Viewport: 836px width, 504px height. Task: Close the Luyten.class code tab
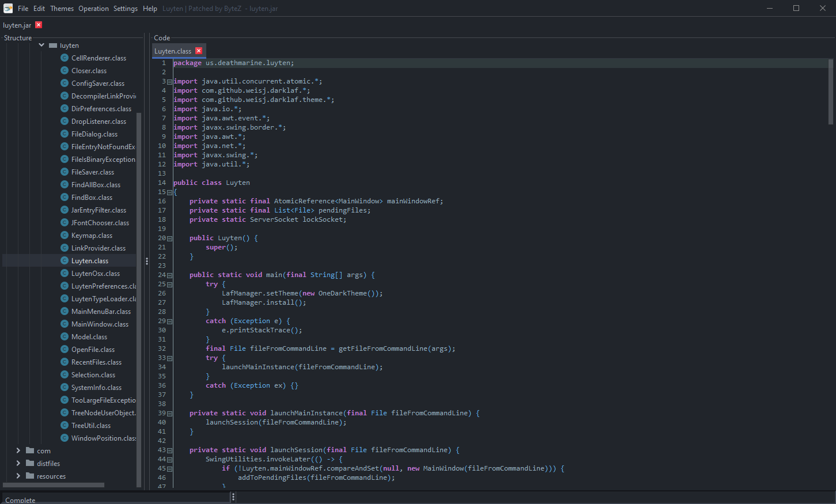click(199, 51)
